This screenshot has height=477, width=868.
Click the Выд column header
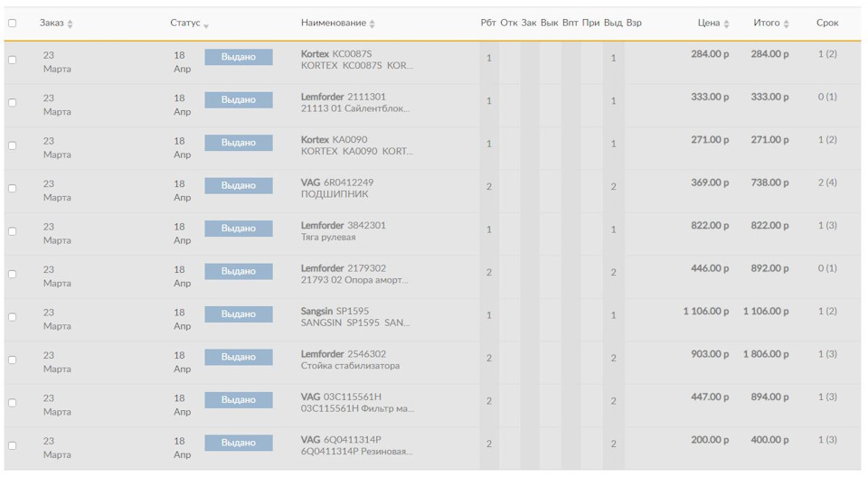coord(613,23)
